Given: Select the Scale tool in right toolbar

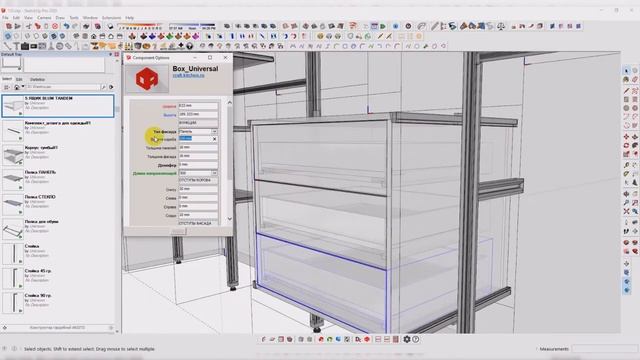Looking at the screenshot, I should point(627,154).
